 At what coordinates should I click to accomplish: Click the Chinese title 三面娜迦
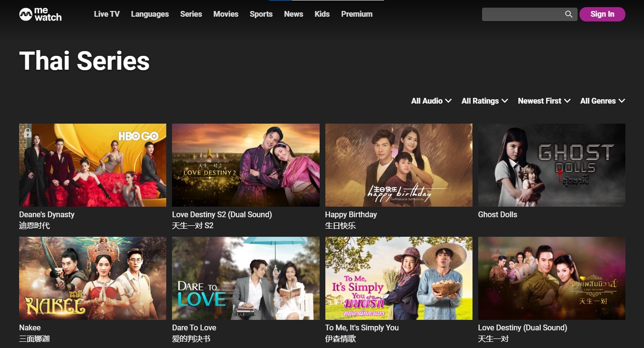coord(34,338)
